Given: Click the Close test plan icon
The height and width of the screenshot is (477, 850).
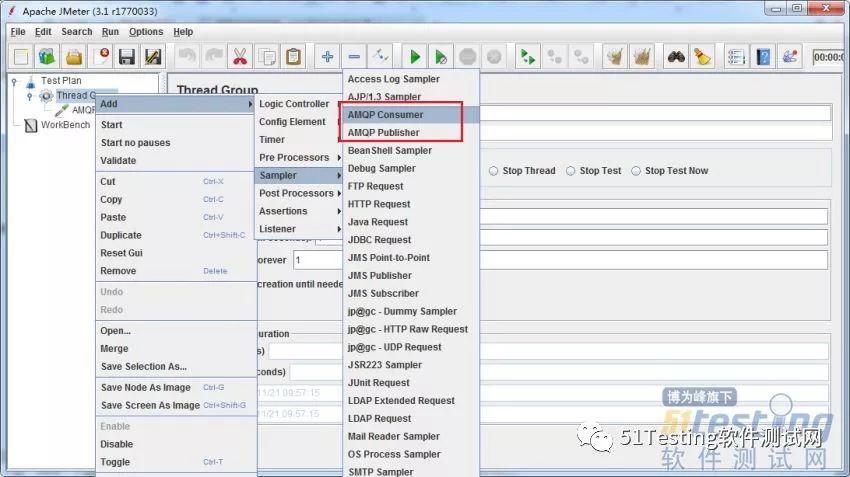Looking at the screenshot, I should pyautogui.click(x=100, y=56).
